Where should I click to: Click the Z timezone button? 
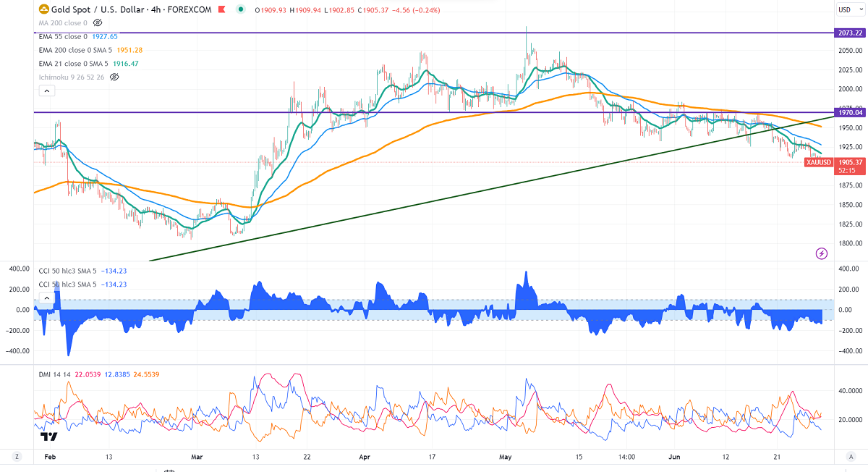click(x=17, y=458)
